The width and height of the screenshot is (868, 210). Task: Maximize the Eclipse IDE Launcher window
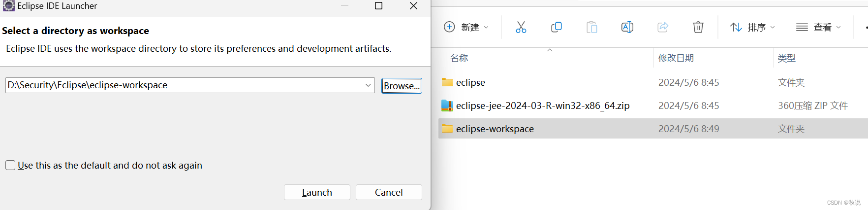378,6
